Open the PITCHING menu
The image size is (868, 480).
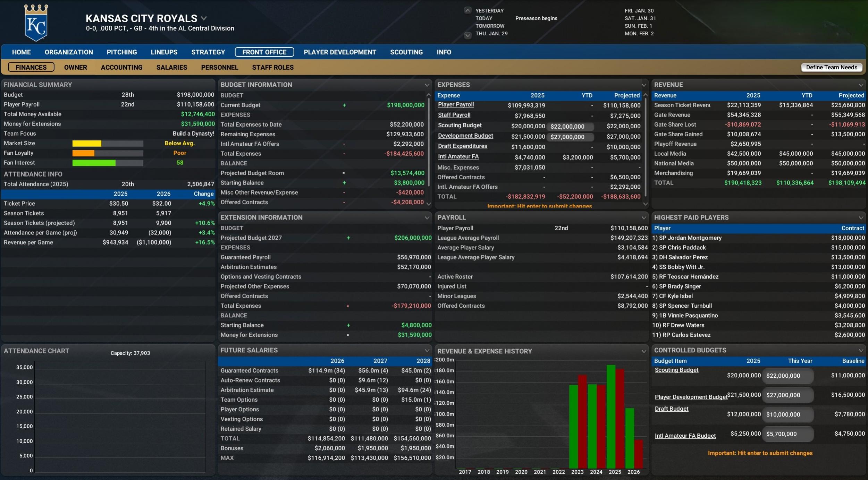tap(122, 52)
